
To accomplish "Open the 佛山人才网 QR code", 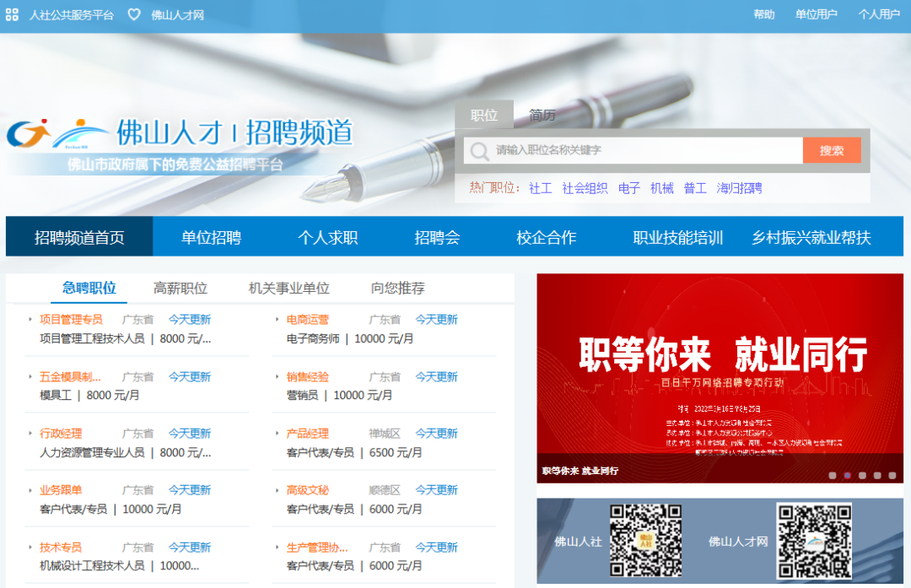I will coord(814,541).
